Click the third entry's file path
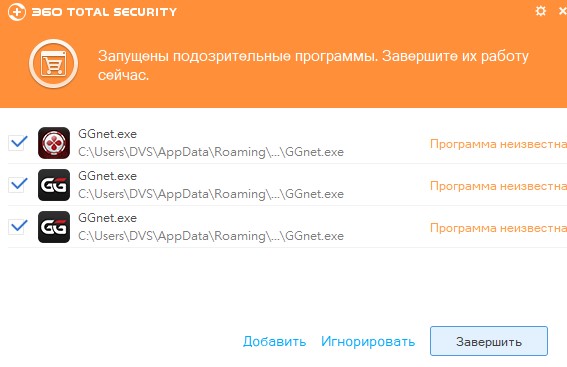 tap(211, 236)
